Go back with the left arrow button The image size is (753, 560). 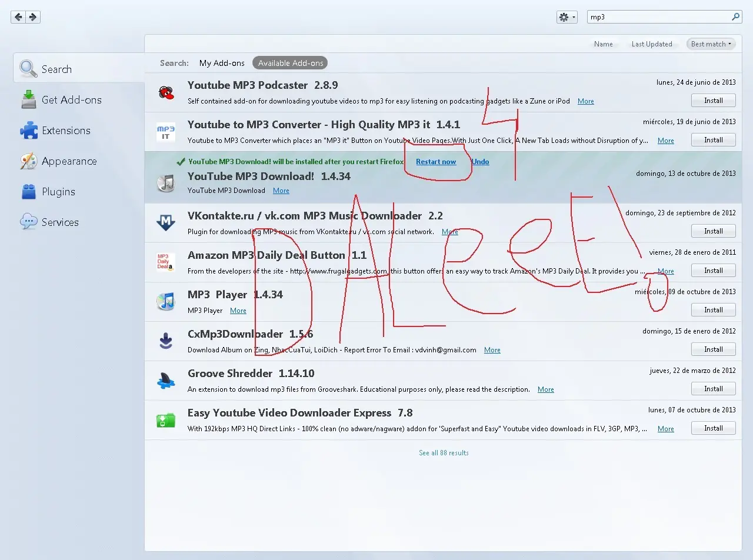[x=18, y=17]
